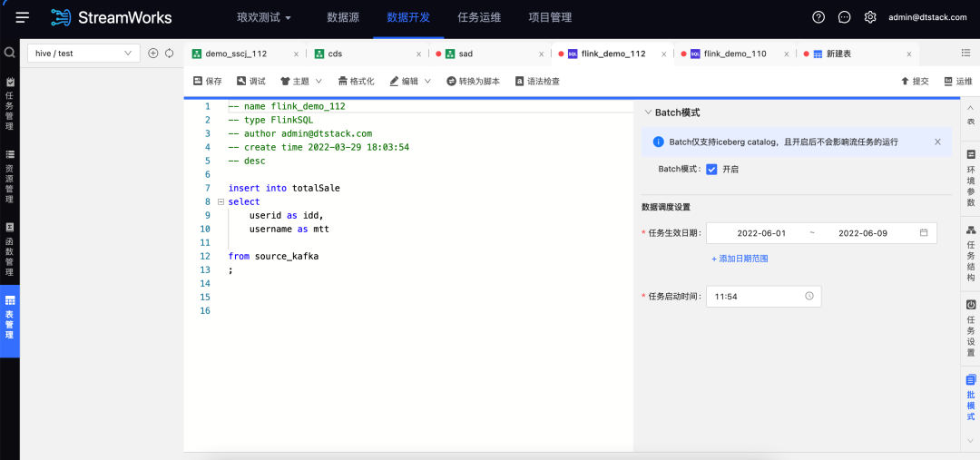Click 转换为脚本 toolbar button
The image size is (980, 460).
(473, 82)
